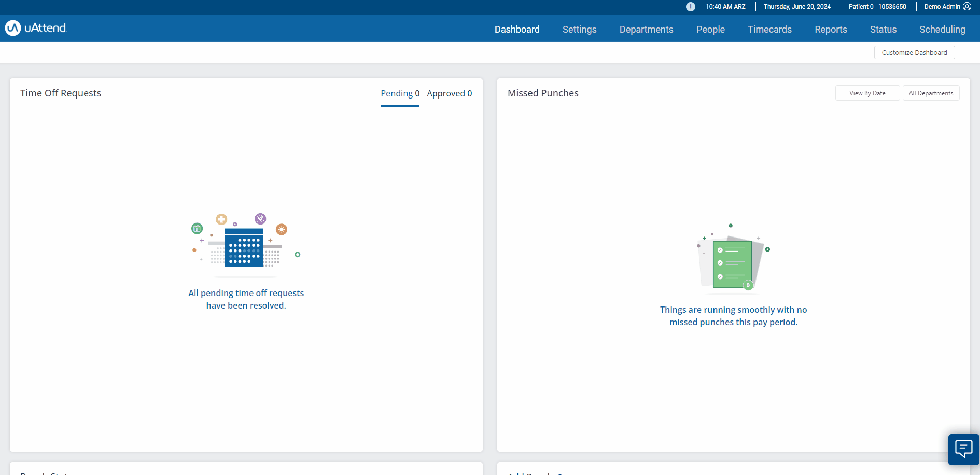Click the Patient 0 - 10536650 account label

(x=877, y=7)
